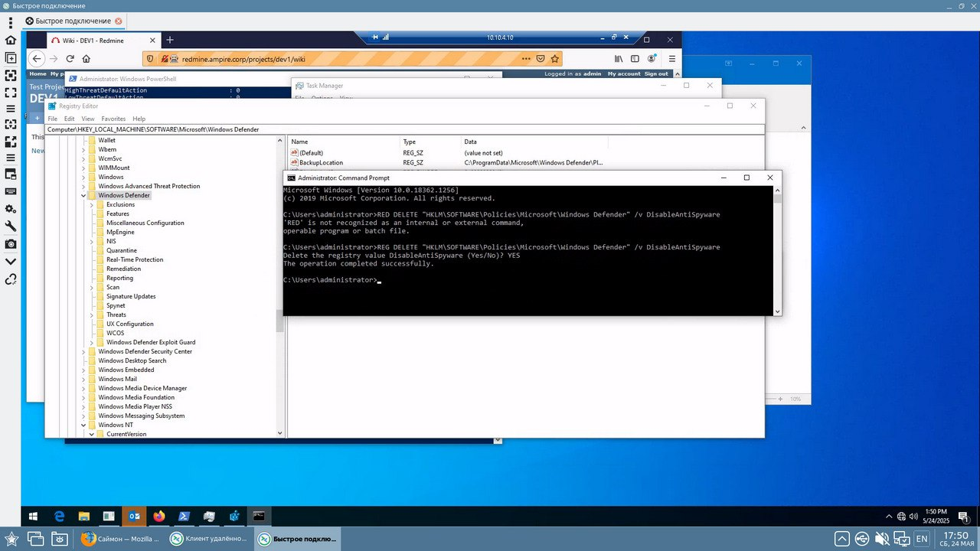Expand the NIS registry key

tap(91, 241)
